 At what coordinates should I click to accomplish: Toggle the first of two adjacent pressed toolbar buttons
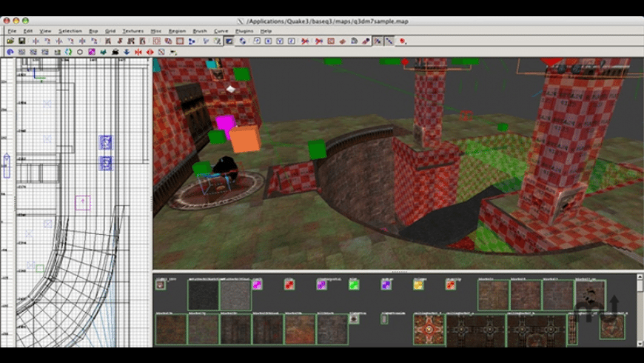[x=378, y=41]
